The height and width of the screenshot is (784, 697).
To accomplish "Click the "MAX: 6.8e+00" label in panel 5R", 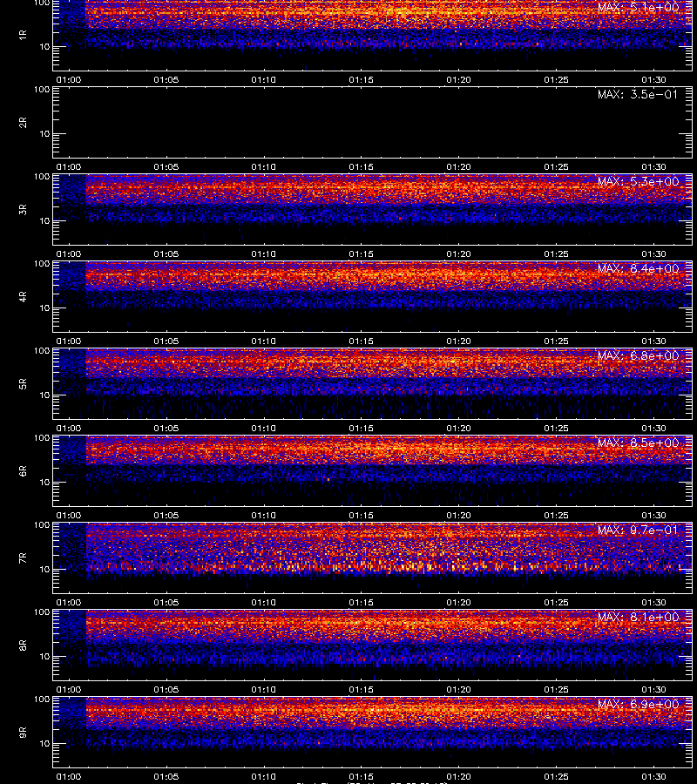I will (x=638, y=355).
